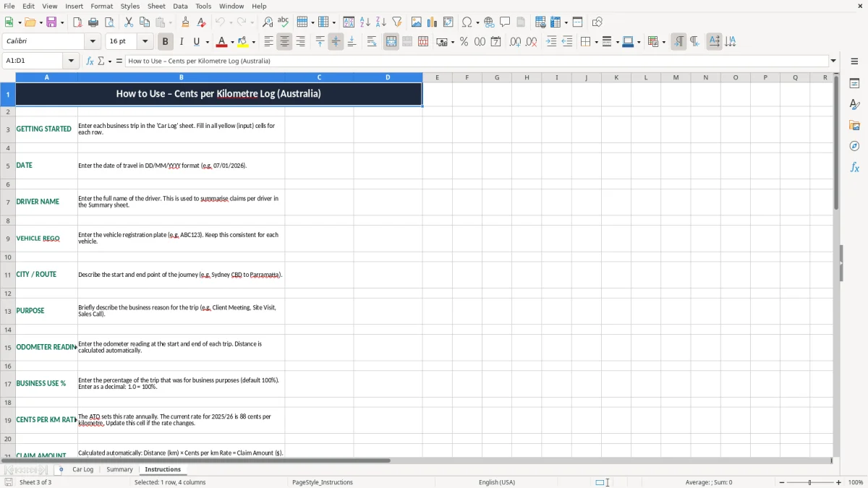The width and height of the screenshot is (868, 488).
Task: Click the Save document icon
Action: 51,22
